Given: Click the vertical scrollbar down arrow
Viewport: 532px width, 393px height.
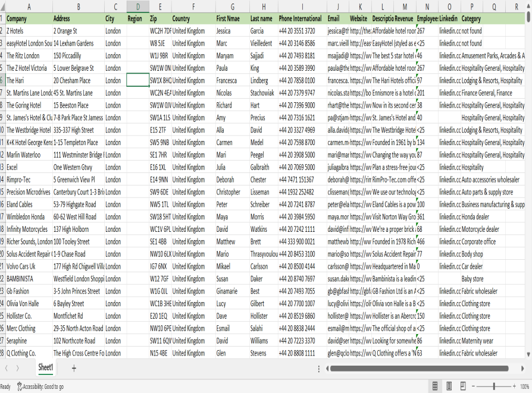Looking at the screenshot, I should click(528, 354).
